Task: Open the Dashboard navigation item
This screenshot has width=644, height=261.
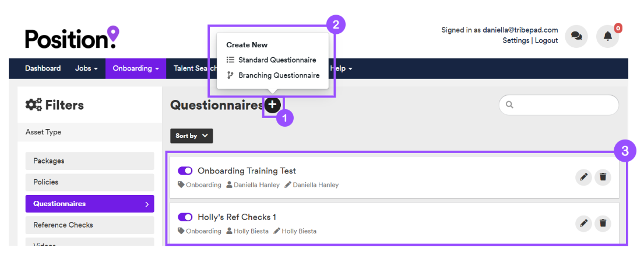Action: [43, 68]
